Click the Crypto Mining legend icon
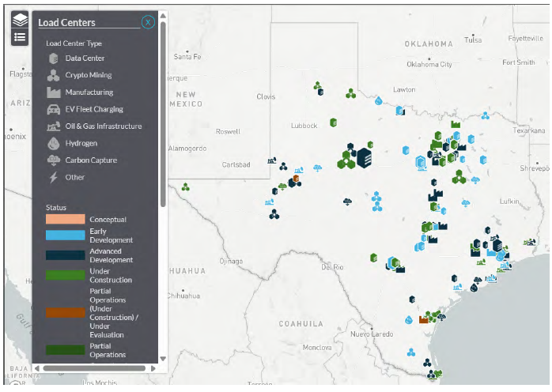The height and width of the screenshot is (392, 552). coord(53,76)
